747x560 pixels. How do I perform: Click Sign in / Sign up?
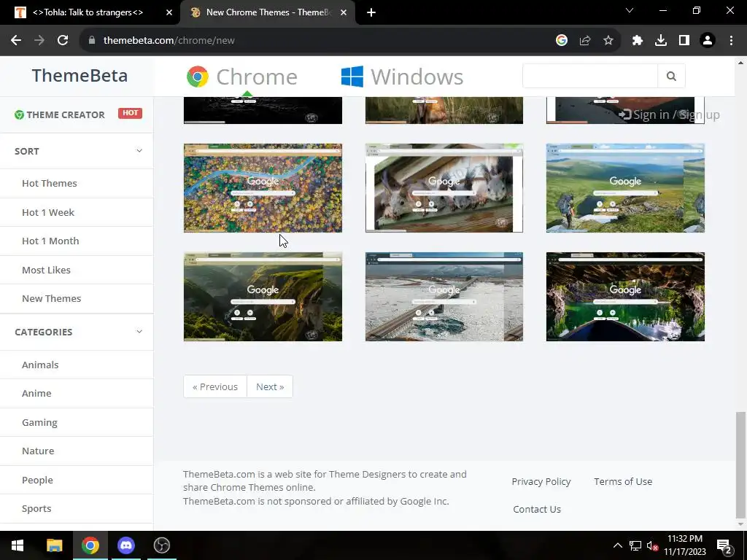click(x=670, y=114)
